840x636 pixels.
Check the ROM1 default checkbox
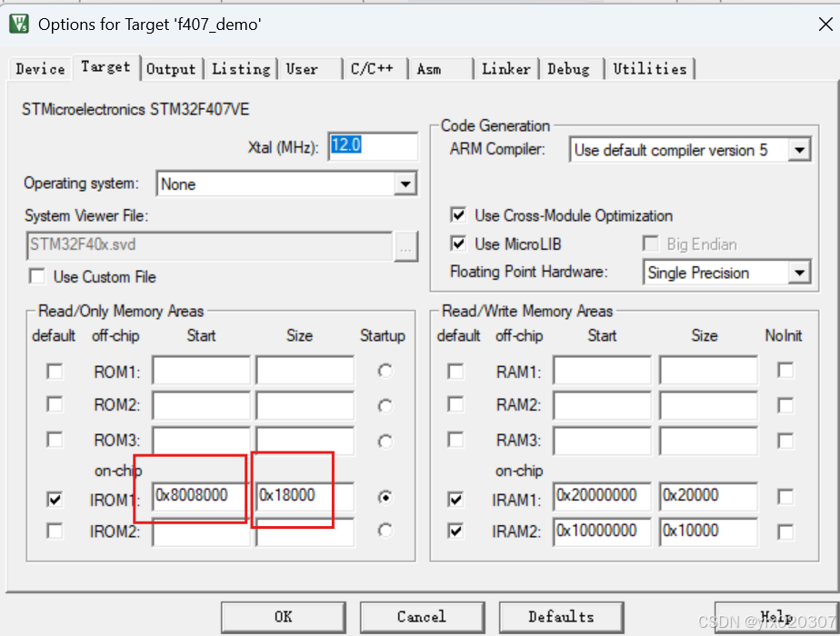[55, 372]
